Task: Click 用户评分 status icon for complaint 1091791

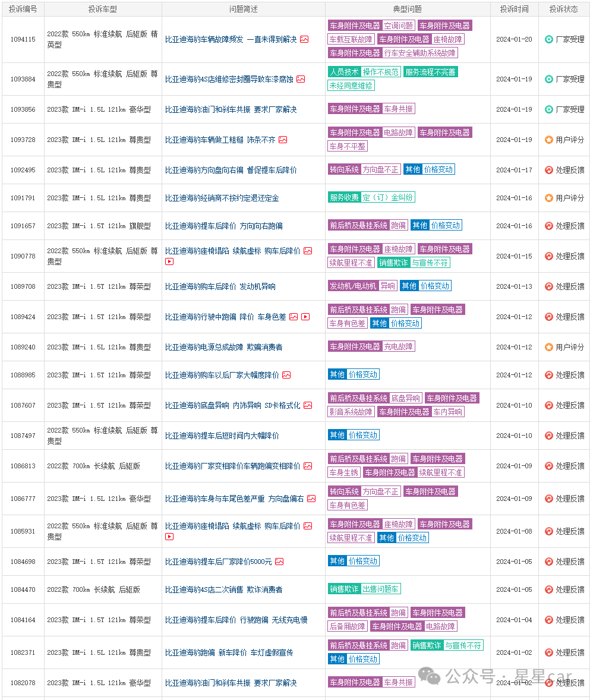Action: pyautogui.click(x=549, y=198)
